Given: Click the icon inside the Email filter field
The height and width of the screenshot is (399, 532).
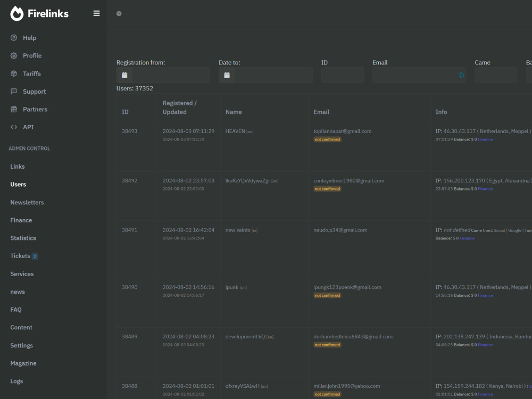Looking at the screenshot, I should point(461,75).
